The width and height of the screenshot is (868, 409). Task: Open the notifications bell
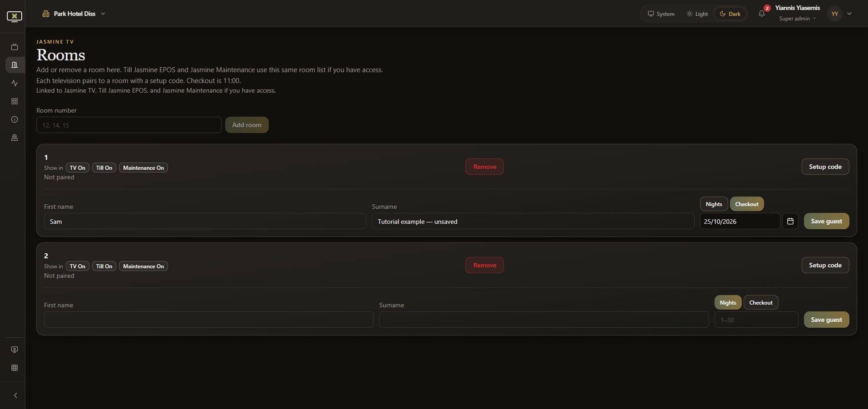(762, 14)
